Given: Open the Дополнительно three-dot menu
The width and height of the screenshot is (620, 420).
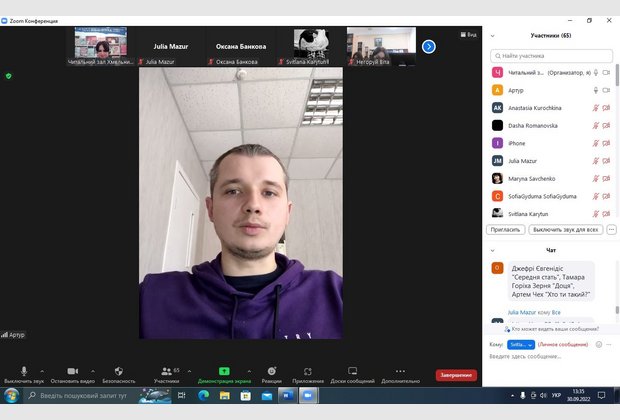Looking at the screenshot, I should point(401,375).
